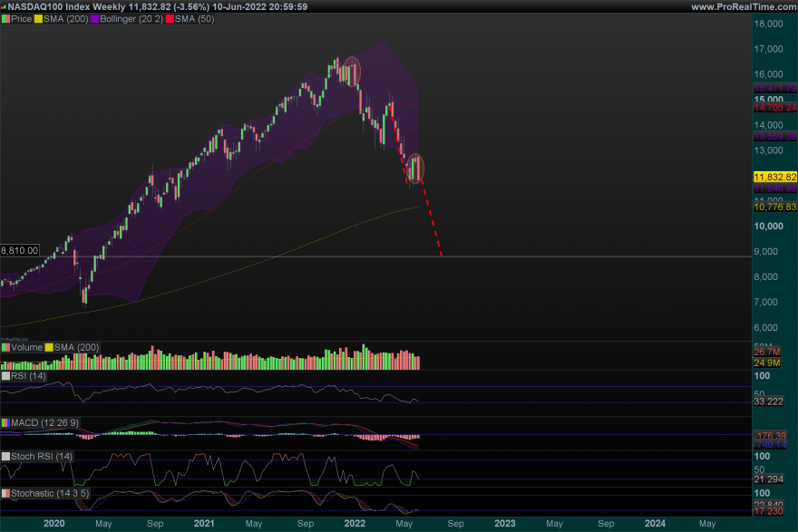Click the 15,471.79 upper Bollinger value tag
Screen dimensions: 798x532
click(774, 89)
